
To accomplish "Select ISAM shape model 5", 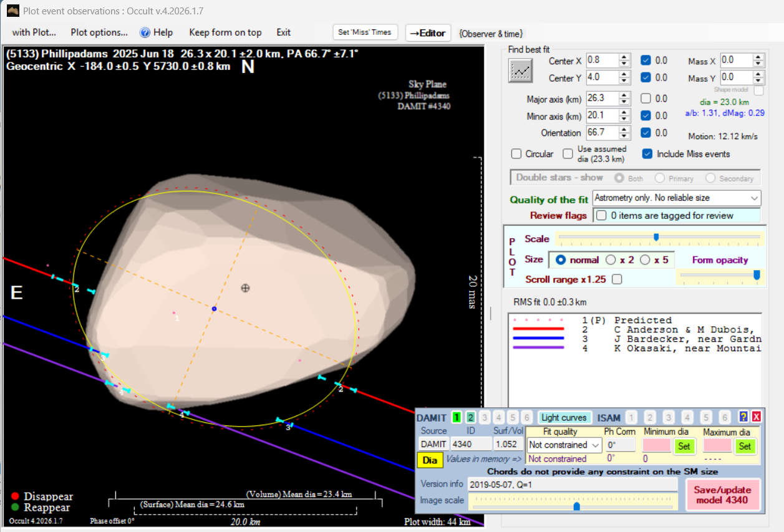I will point(706,417).
